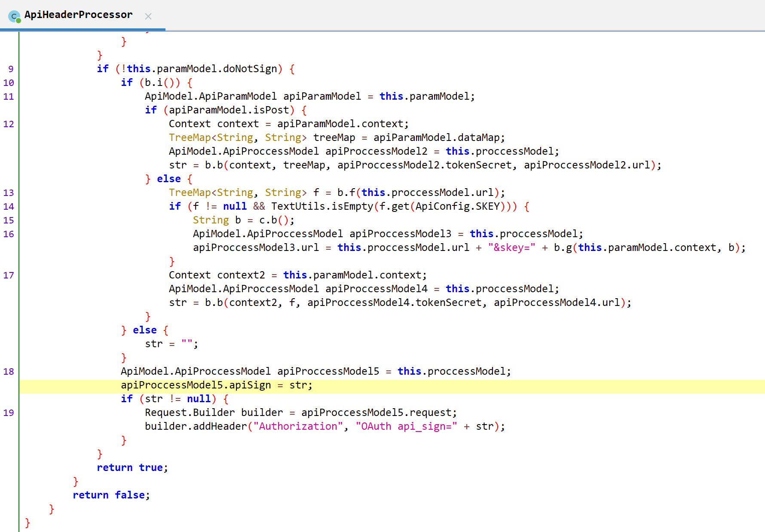Click the apiProccessModel5 variable declaration
The width and height of the screenshot is (765, 532).
[328, 371]
